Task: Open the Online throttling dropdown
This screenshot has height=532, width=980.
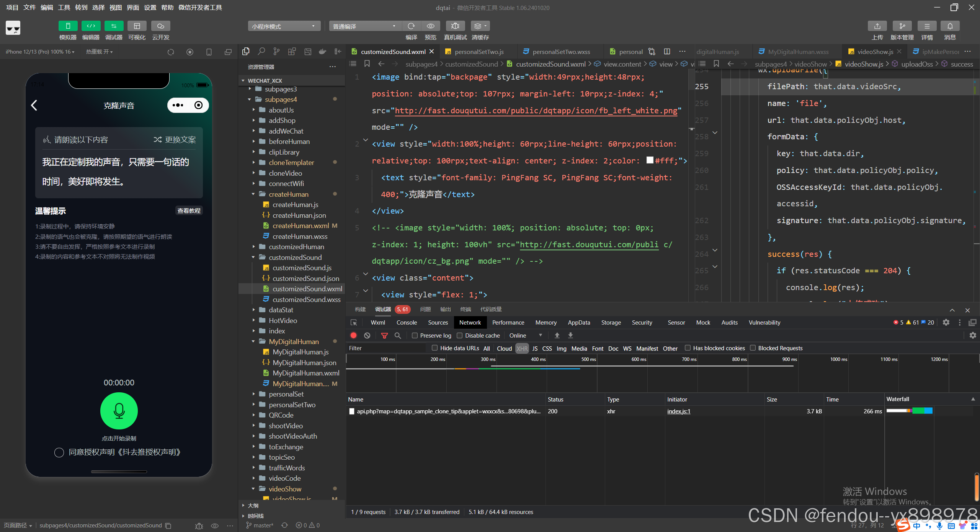Action: tap(525, 335)
